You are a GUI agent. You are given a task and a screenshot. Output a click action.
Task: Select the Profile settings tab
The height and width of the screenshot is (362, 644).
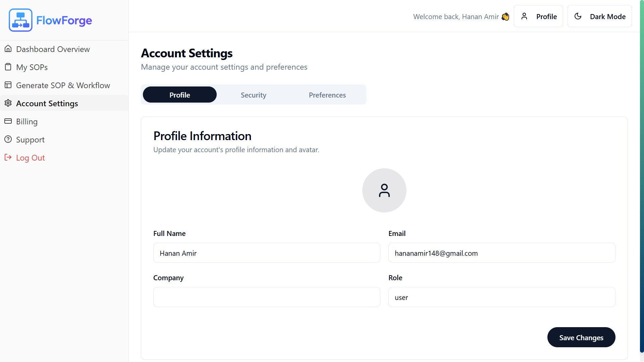(x=180, y=95)
